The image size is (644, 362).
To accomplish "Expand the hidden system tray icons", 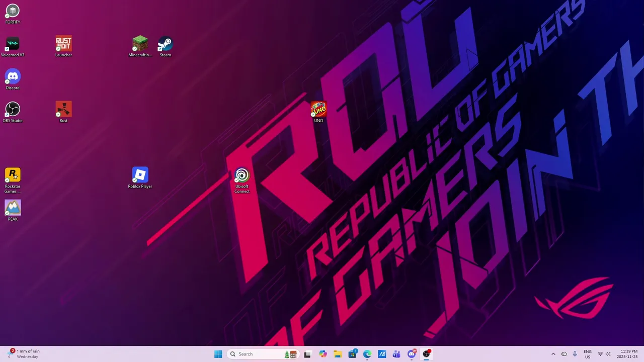I will click(x=553, y=354).
